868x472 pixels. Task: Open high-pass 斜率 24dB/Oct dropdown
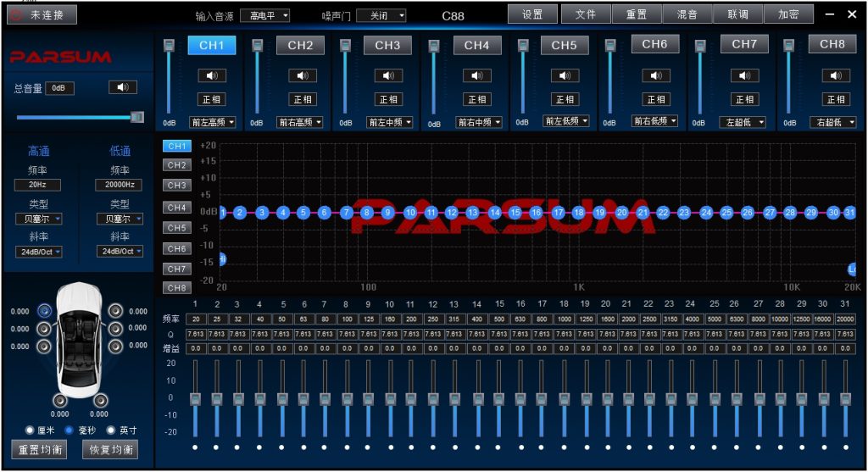[38, 252]
